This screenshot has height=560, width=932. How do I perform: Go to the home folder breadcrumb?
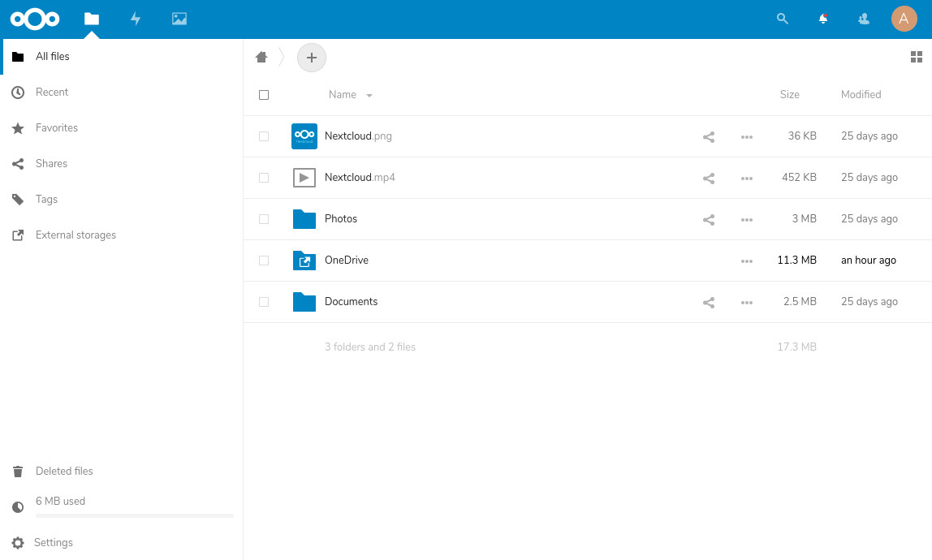tap(261, 57)
